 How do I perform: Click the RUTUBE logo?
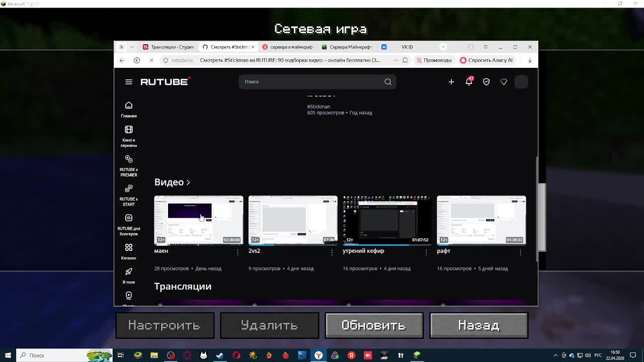click(x=165, y=81)
